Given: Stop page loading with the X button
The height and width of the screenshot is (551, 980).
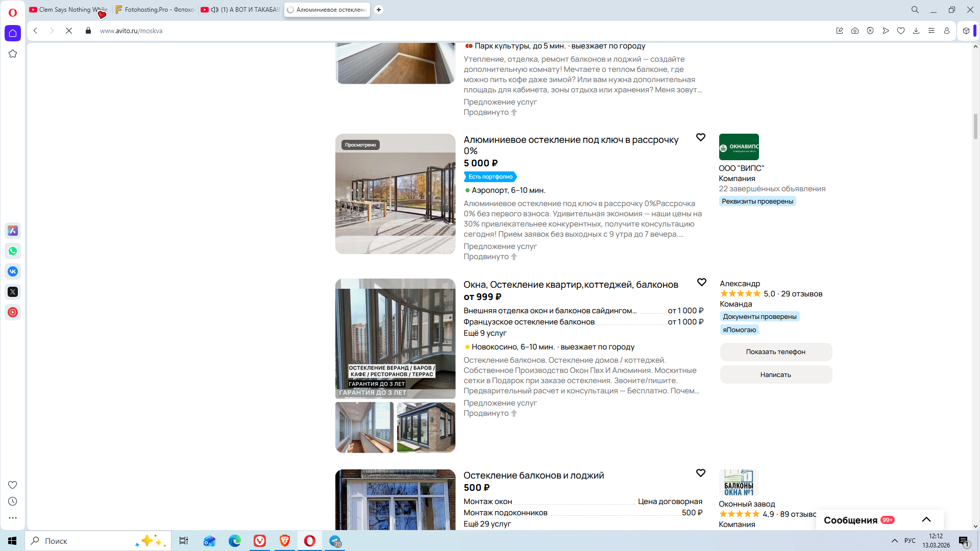Looking at the screenshot, I should point(69,31).
